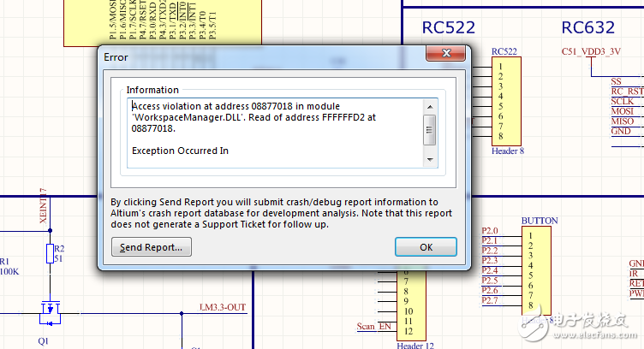Click the RC632 section title
The height and width of the screenshot is (349, 644).
(x=589, y=27)
